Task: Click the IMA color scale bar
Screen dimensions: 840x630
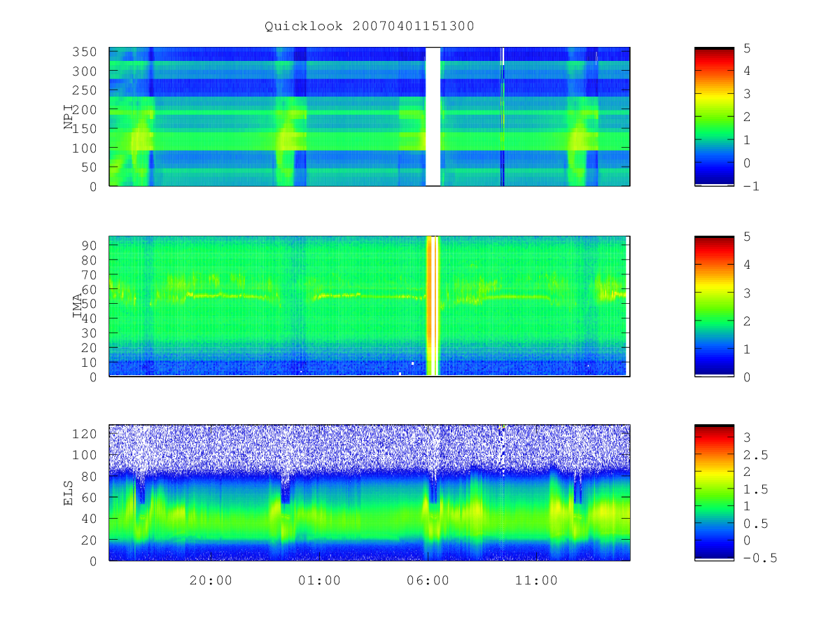Action: point(714,307)
